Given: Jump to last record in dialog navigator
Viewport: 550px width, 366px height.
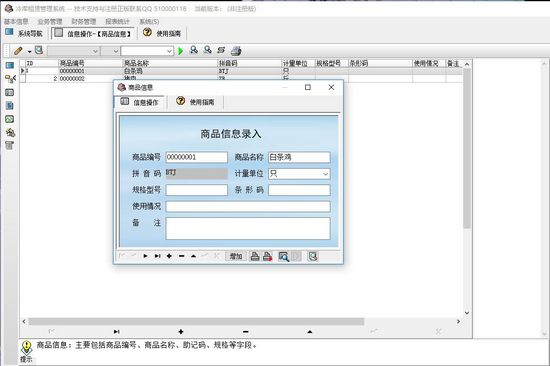Looking at the screenshot, I should [157, 256].
